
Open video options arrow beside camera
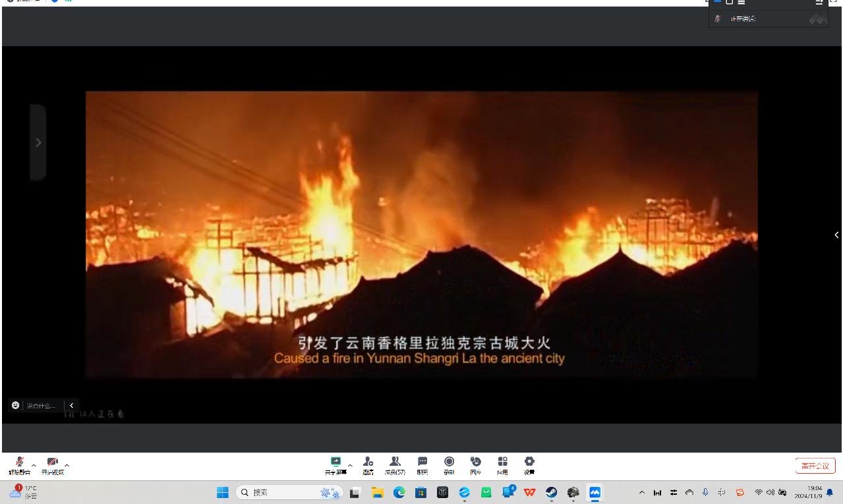[67, 466]
